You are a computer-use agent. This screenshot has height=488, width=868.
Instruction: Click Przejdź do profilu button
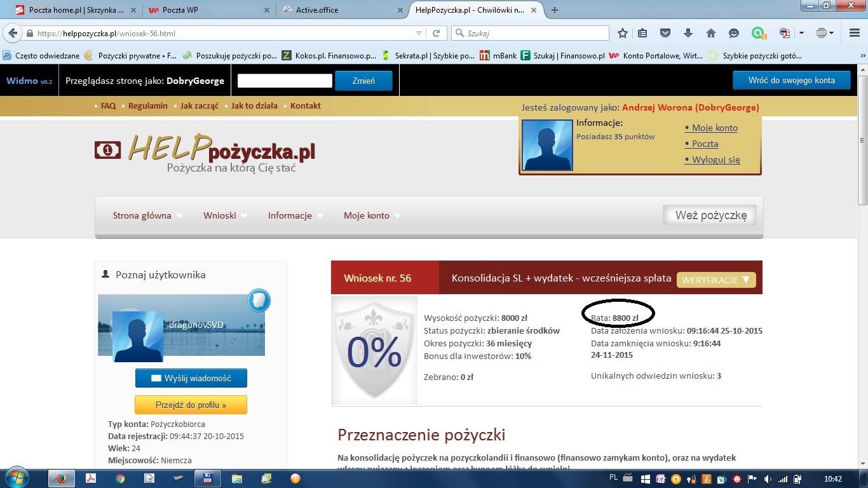click(x=191, y=405)
